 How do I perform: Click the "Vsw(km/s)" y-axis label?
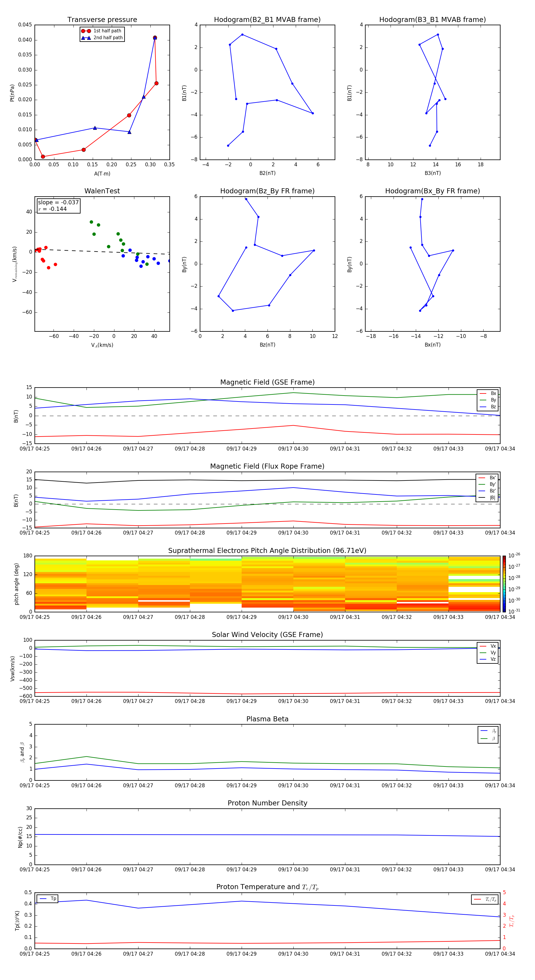tap(12, 668)
